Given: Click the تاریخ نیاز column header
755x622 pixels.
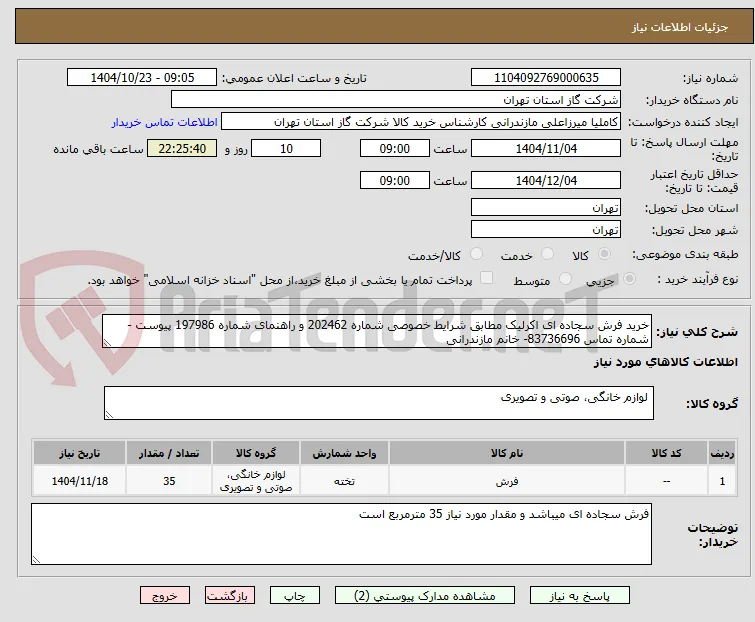Looking at the screenshot, I should [79, 453].
